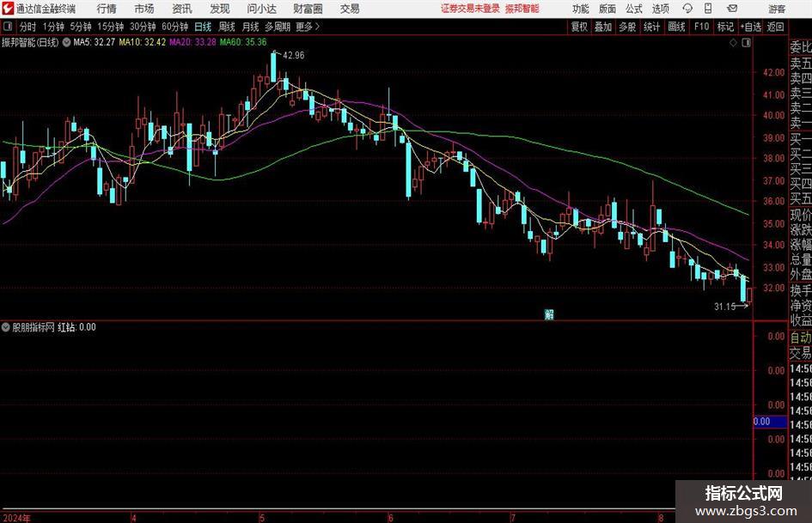The width and height of the screenshot is (812, 523).
Task: Switch to 30分钟 chart period
Action: pyautogui.click(x=143, y=27)
